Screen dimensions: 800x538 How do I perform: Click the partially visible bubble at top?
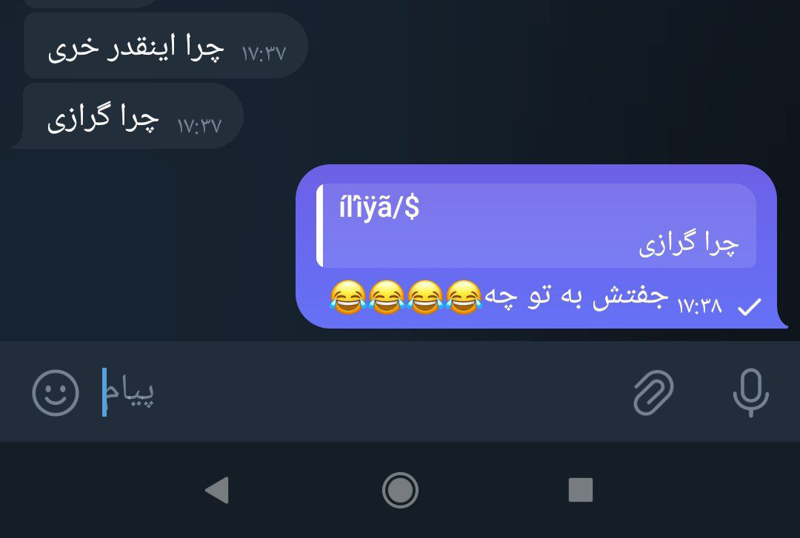(92, 3)
